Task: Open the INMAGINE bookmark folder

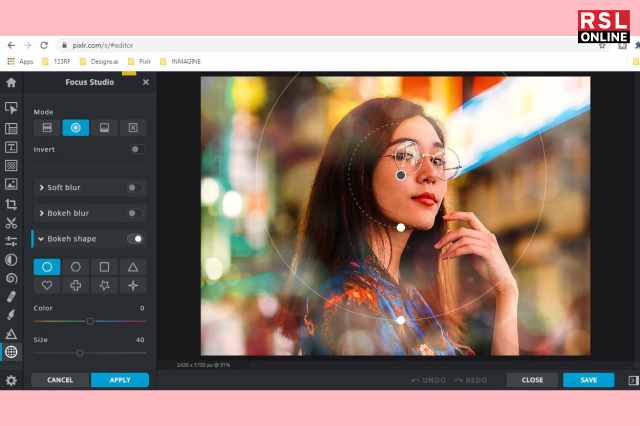Action: [180, 62]
